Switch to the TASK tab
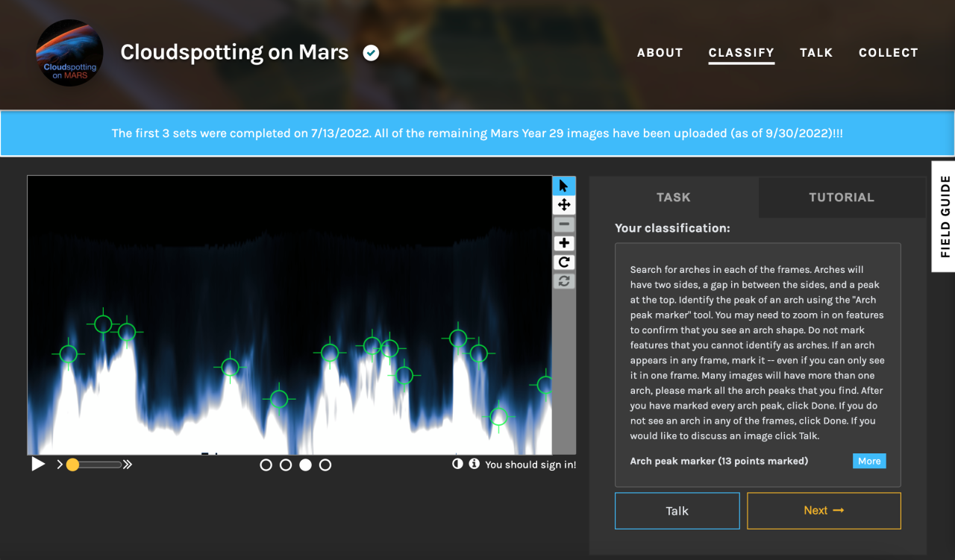Image resolution: width=955 pixels, height=560 pixels. click(x=674, y=197)
